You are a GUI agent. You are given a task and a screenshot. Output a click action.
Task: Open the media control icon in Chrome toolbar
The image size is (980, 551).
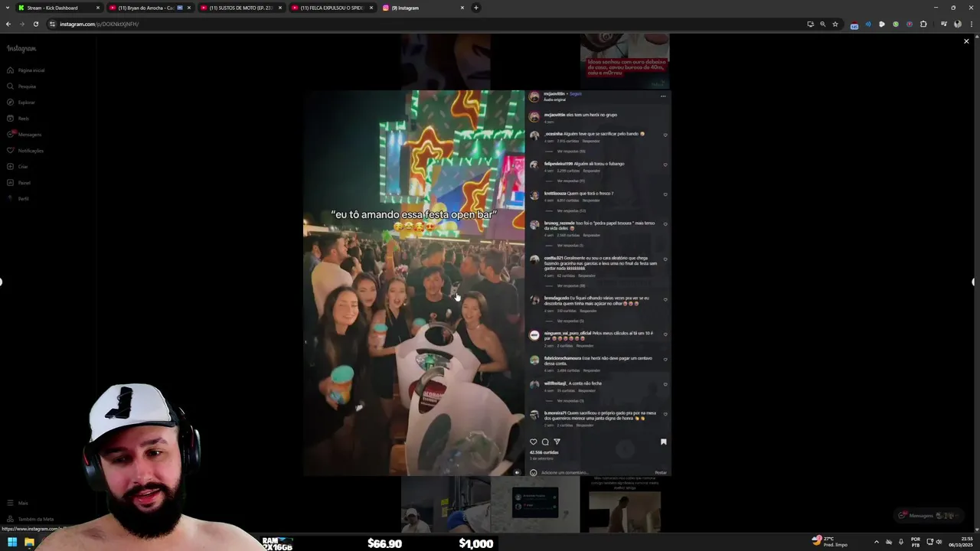click(943, 24)
